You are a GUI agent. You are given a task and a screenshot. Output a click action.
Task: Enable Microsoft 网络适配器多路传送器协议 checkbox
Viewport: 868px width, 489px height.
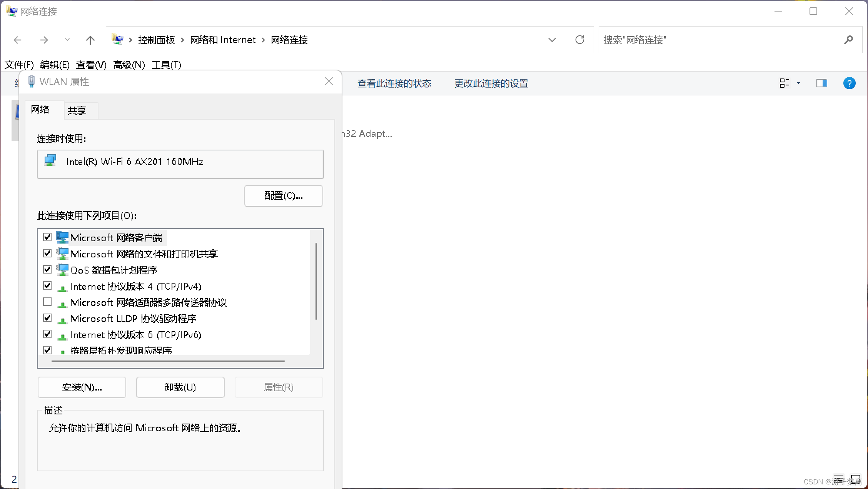(47, 302)
